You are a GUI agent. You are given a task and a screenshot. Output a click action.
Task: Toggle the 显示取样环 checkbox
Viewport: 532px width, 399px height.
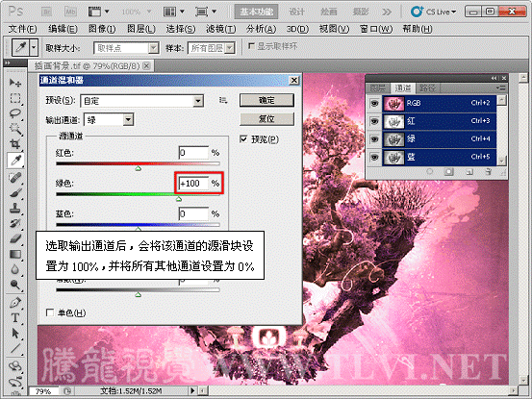[x=251, y=46]
